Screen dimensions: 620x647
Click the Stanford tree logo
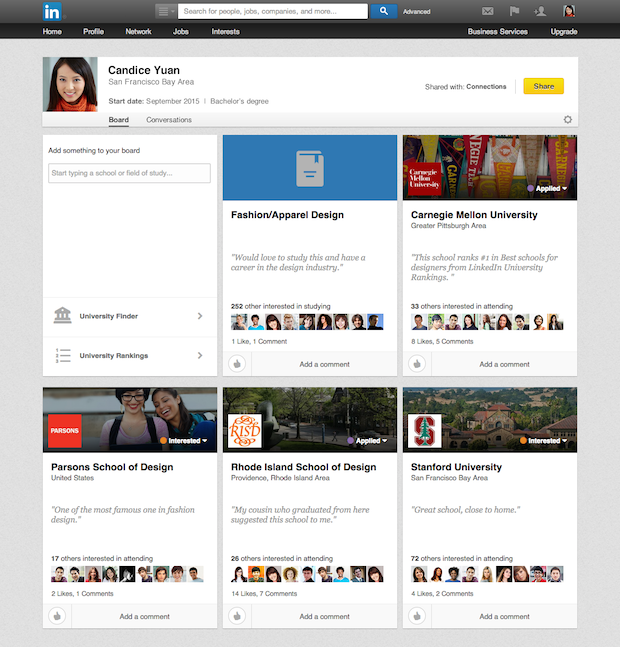coord(424,431)
